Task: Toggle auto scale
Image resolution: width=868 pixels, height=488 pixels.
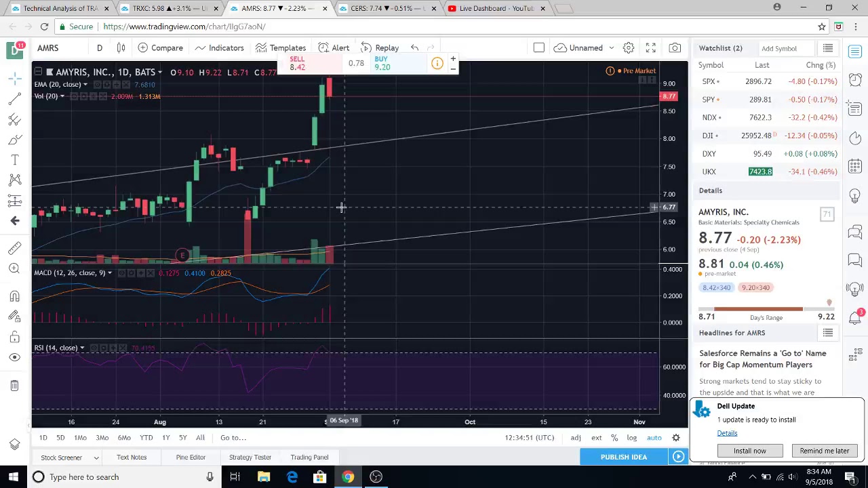Action: coord(654,438)
